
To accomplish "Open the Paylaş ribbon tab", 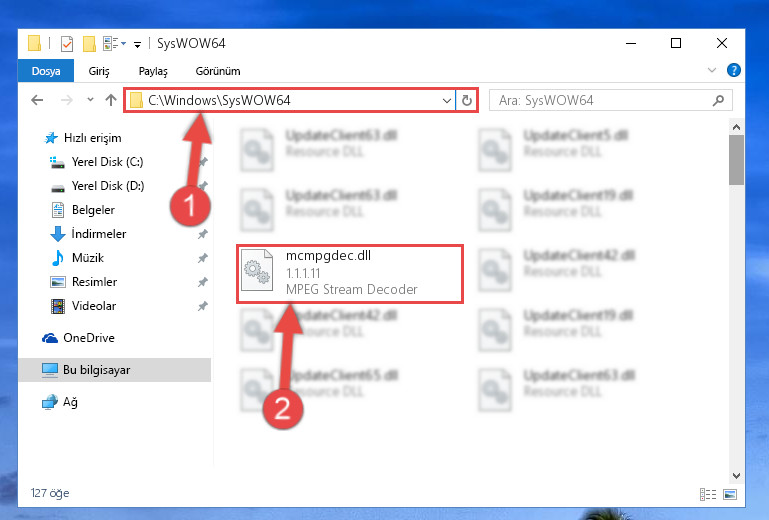I will click(x=153, y=71).
